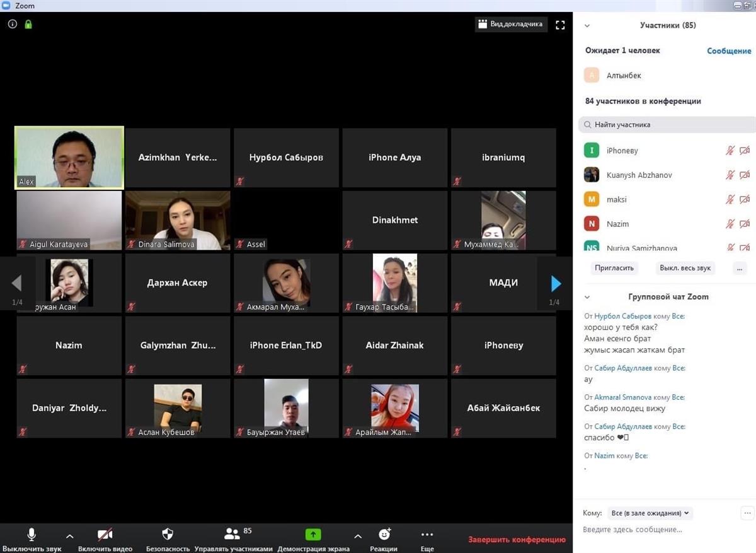The width and height of the screenshot is (756, 553).
Task: Toggle microphone for participant maksi
Action: 730,199
